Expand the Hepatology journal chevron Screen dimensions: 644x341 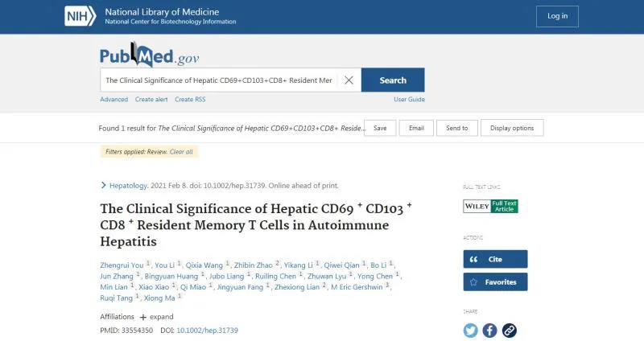click(103, 186)
